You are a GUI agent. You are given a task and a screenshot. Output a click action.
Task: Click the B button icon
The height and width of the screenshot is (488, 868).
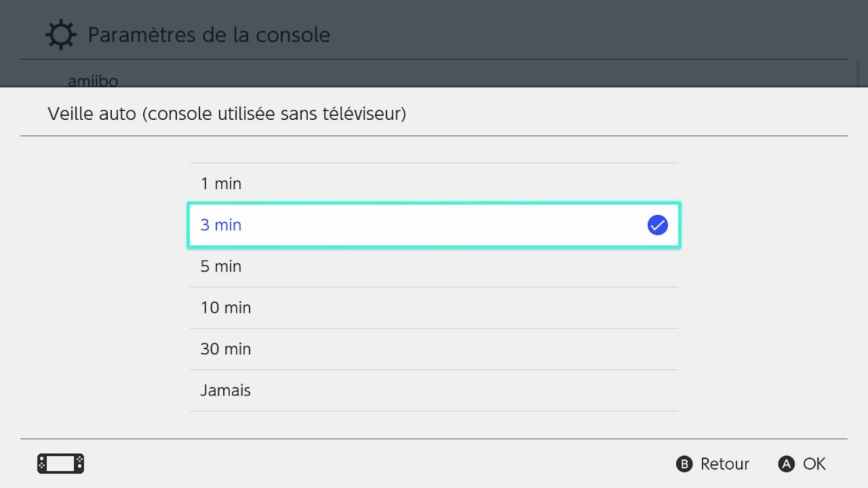[x=684, y=464]
